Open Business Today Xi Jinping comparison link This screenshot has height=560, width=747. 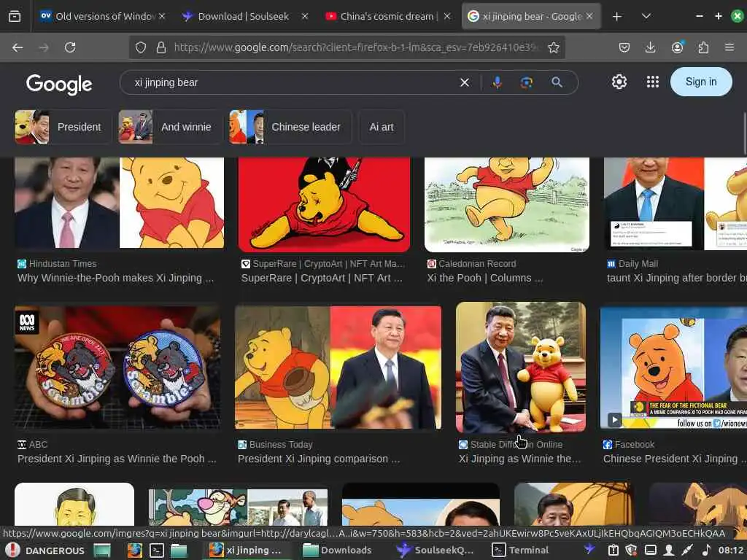(319, 459)
